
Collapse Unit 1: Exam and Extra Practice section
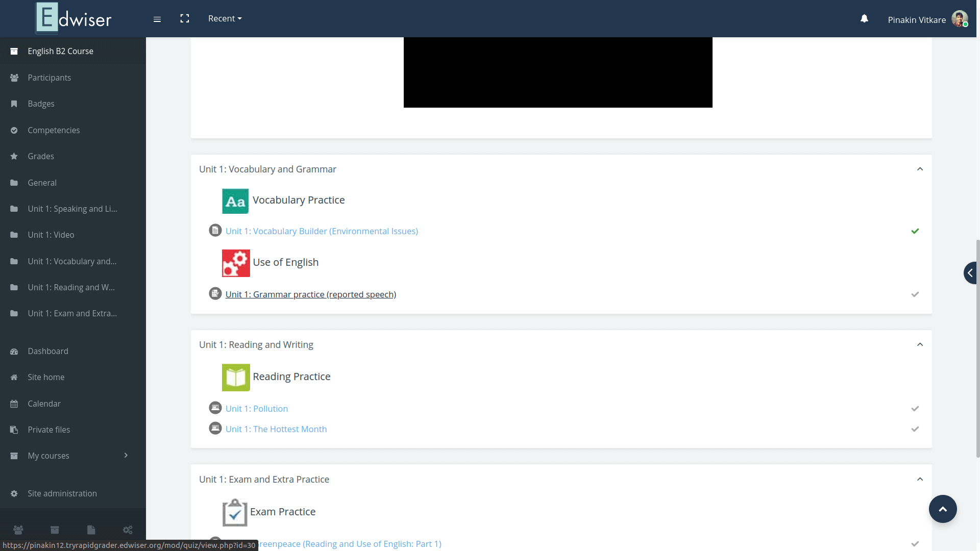[920, 479]
